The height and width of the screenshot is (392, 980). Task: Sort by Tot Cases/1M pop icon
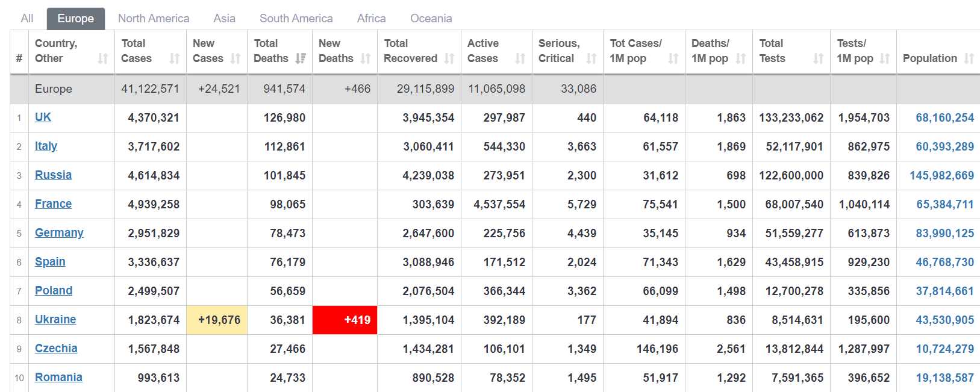pos(673,58)
